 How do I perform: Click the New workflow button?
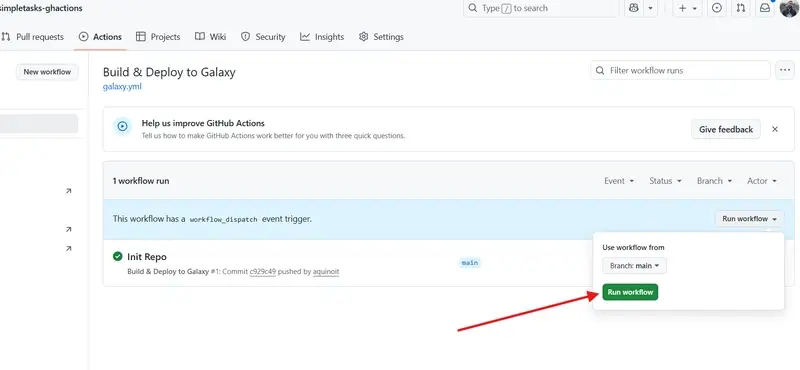(x=47, y=72)
